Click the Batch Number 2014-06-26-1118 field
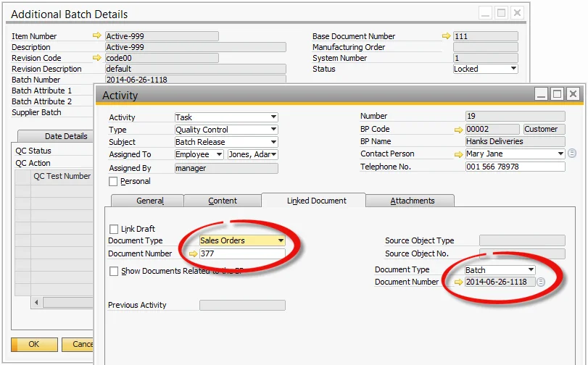The image size is (588, 365). tap(195, 80)
